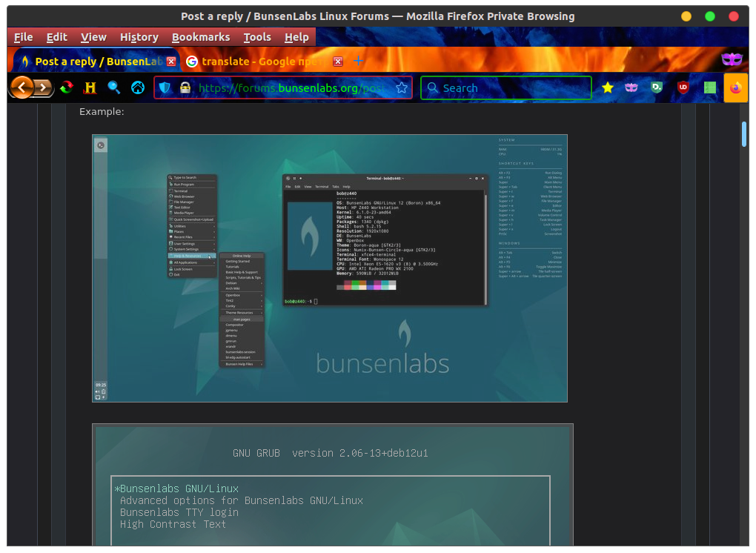
Task: Open the GNU GRUB screenshot image
Action: coord(333,485)
